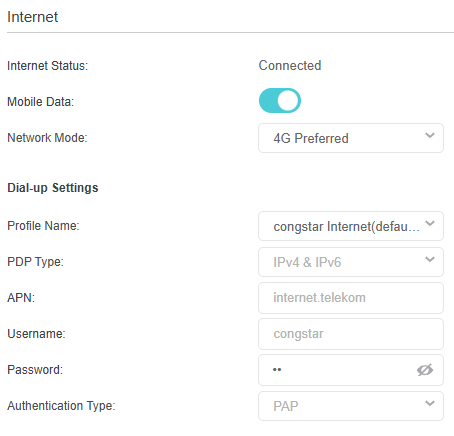
Task: Click the chevron arrow in Authentication Type box
Action: 430,403
